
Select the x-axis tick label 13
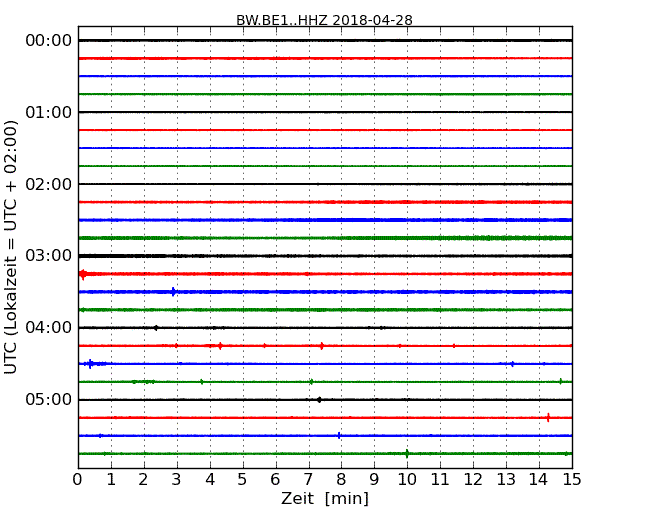pyautogui.click(x=506, y=480)
